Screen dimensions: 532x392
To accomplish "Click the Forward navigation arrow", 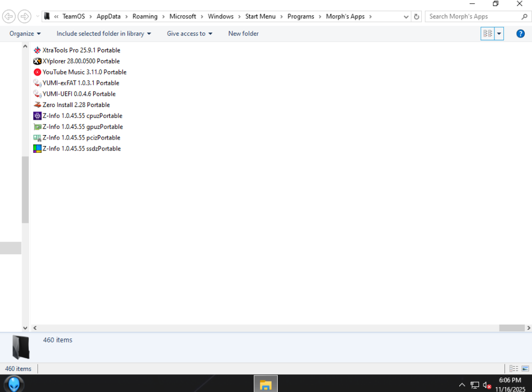I will (x=24, y=17).
